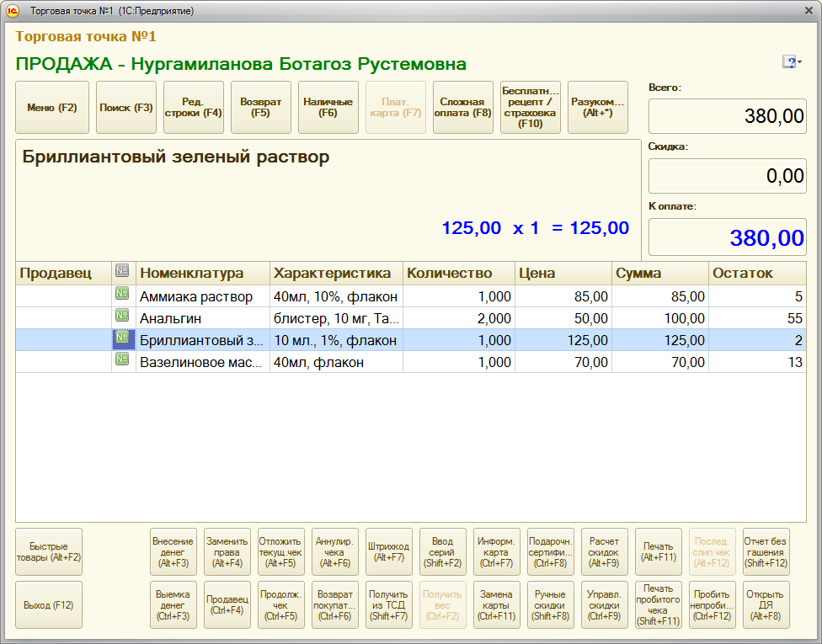
Task: Sort by the Номенклатура column header
Action: 202,273
